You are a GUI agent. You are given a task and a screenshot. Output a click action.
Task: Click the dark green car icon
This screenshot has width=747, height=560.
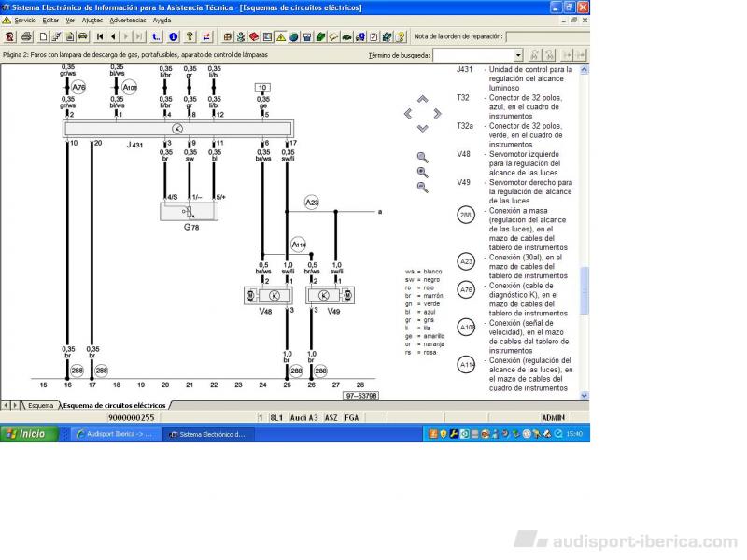click(x=347, y=36)
